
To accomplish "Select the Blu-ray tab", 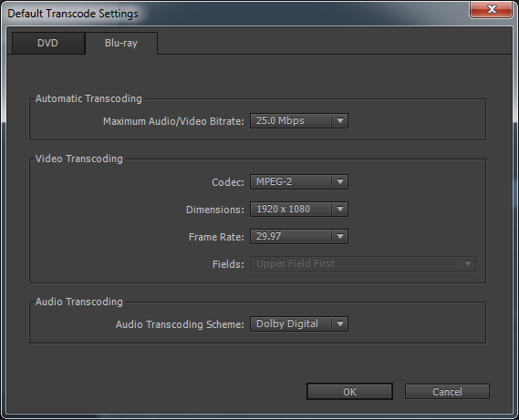I will (x=121, y=43).
